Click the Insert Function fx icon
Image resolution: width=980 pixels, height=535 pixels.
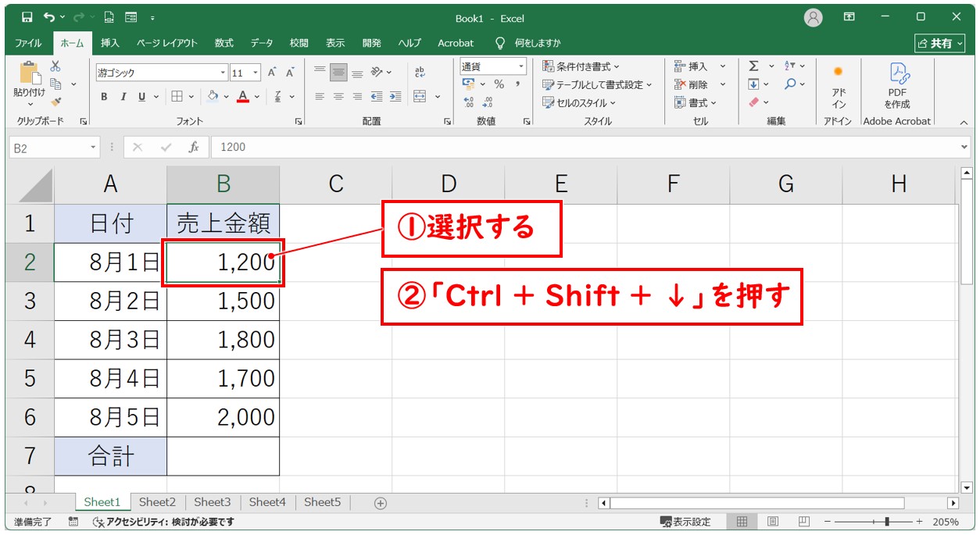click(193, 147)
